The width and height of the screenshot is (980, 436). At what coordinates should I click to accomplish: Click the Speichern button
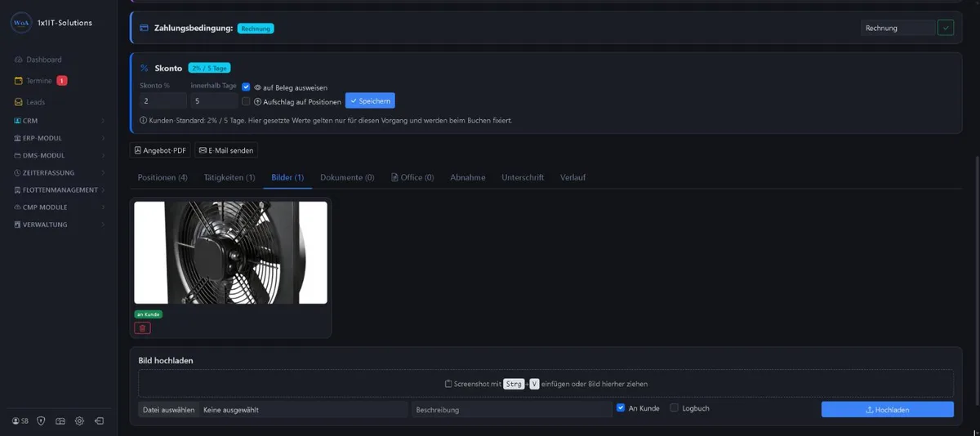coord(370,100)
